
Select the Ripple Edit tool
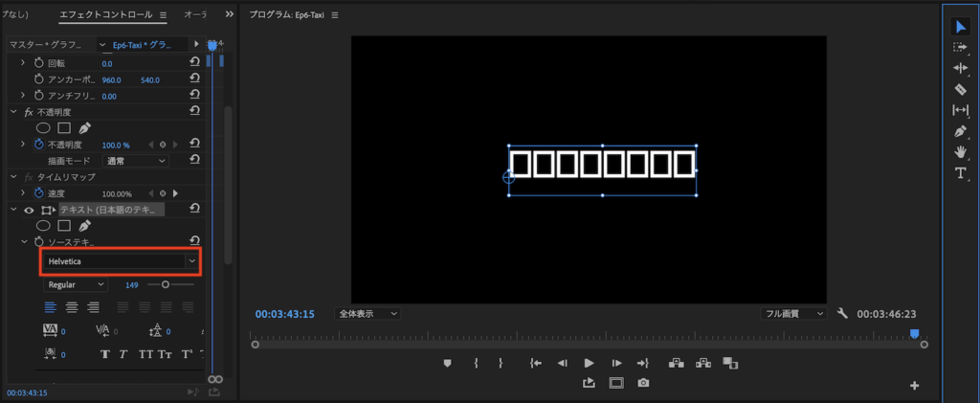click(x=961, y=68)
